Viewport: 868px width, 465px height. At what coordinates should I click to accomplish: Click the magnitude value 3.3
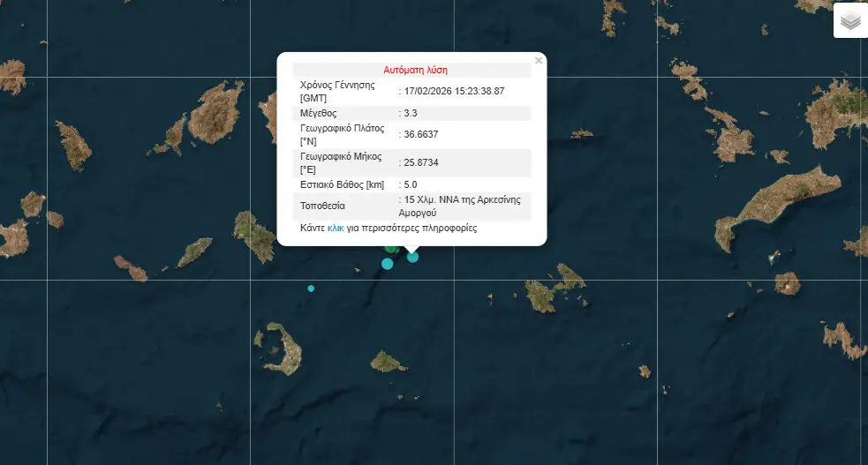pyautogui.click(x=411, y=114)
